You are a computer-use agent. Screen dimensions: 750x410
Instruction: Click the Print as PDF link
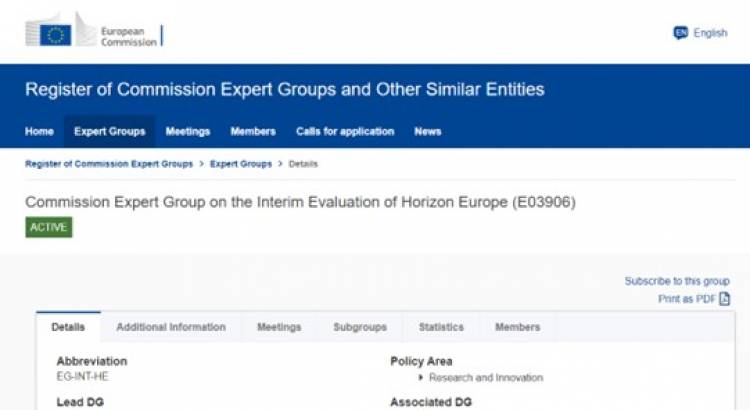pyautogui.click(x=686, y=299)
